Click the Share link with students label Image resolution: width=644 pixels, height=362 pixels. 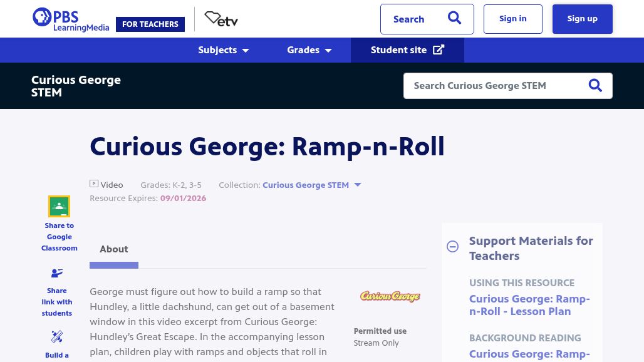[56, 302]
